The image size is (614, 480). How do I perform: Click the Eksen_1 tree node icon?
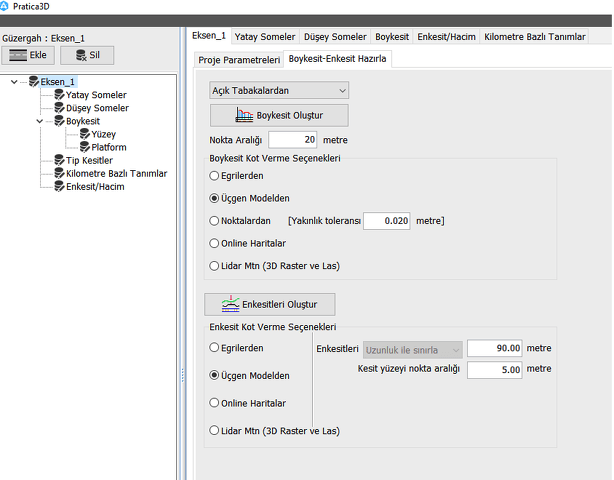tap(33, 82)
